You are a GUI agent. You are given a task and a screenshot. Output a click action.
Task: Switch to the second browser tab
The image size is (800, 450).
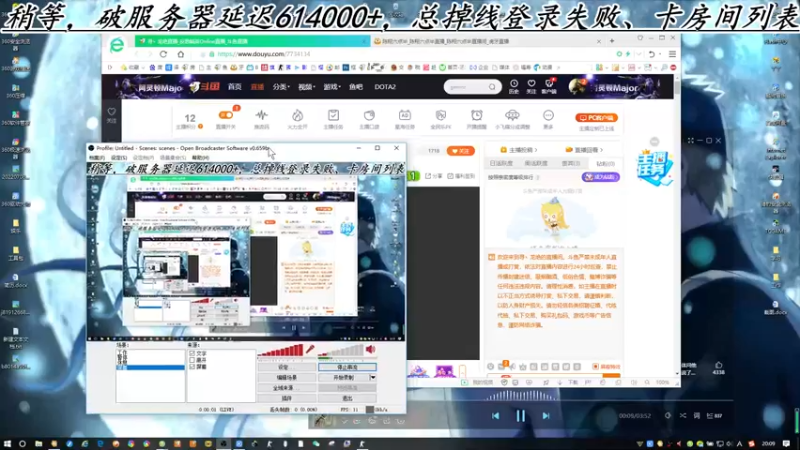488,41
